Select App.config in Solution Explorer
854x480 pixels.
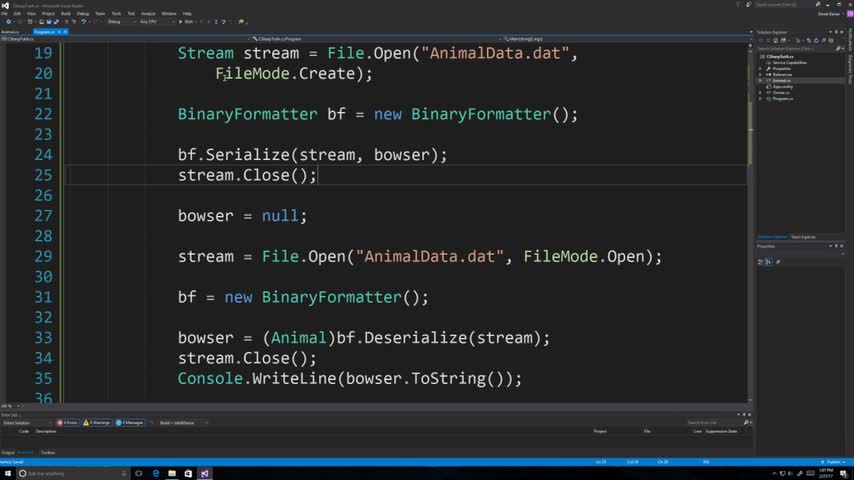coord(783,87)
